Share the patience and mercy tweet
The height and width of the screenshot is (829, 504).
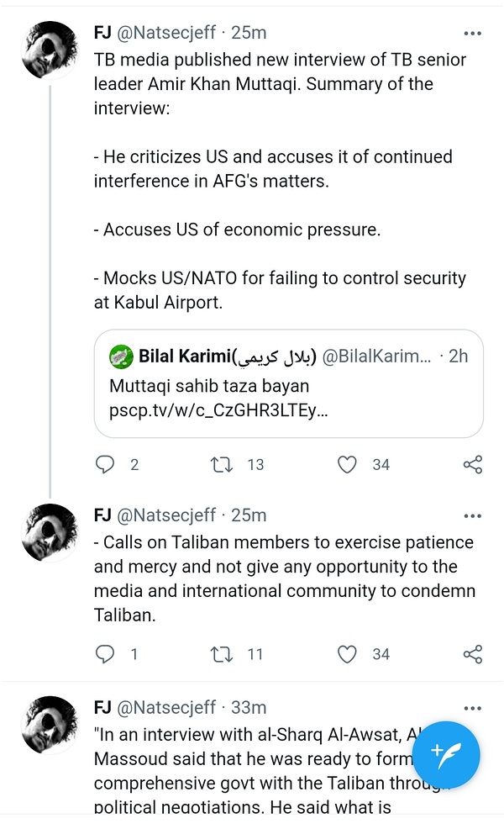point(472,653)
